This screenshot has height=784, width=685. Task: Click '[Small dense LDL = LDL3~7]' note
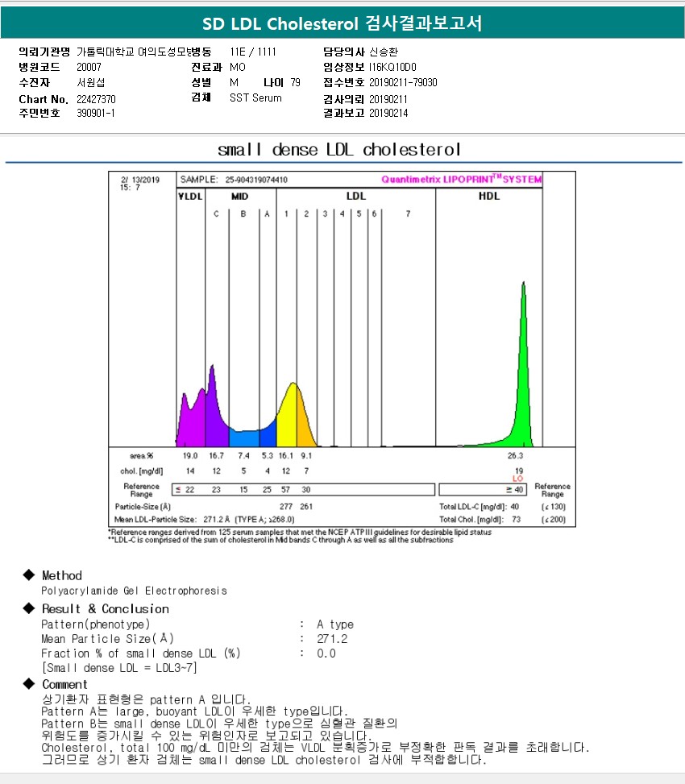(x=119, y=668)
